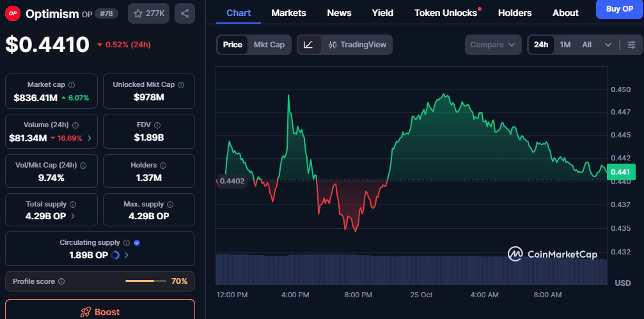The image size is (644, 319).
Task: Expand Volume (24h) details arrow
Action: pyautogui.click(x=89, y=138)
